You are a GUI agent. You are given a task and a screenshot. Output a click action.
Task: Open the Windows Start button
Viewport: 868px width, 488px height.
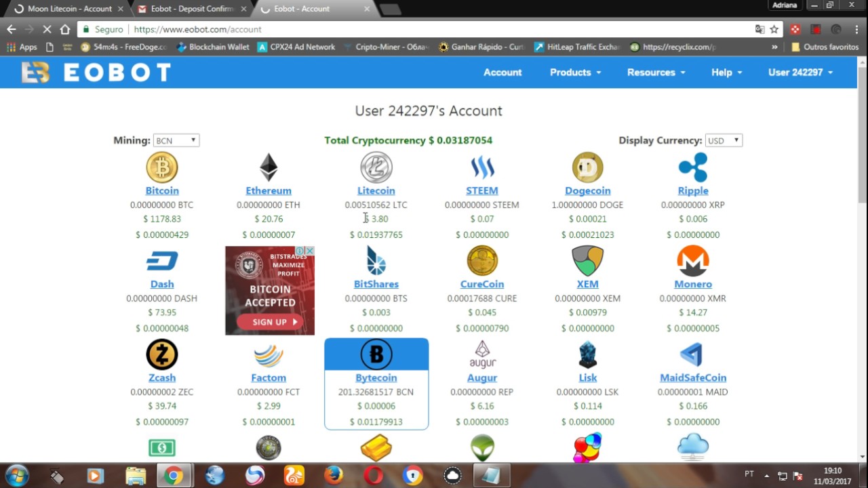[17, 476]
